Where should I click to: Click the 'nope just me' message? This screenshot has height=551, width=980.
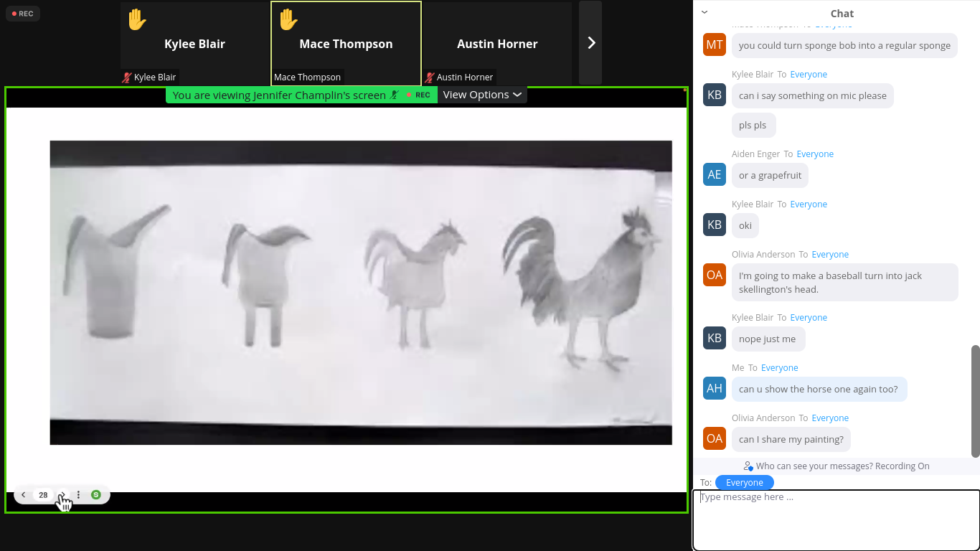tap(768, 339)
